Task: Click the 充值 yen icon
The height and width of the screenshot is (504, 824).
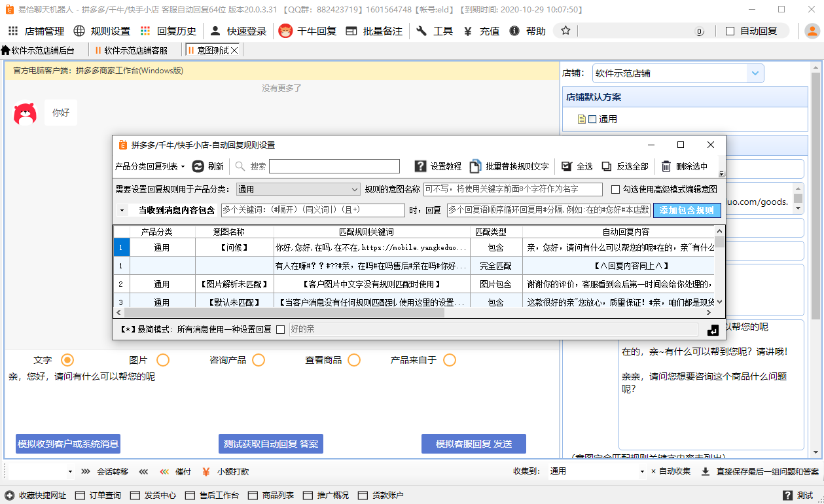Action: pyautogui.click(x=468, y=31)
